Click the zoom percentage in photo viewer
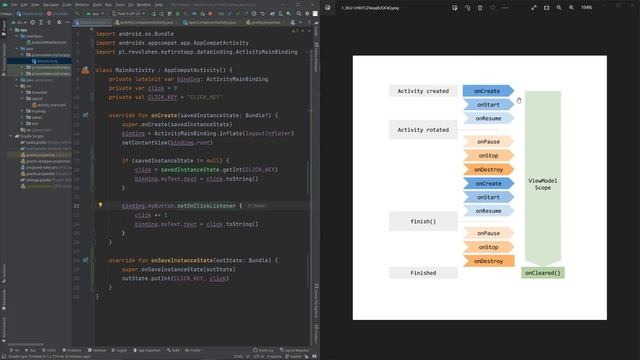 pyautogui.click(x=587, y=8)
